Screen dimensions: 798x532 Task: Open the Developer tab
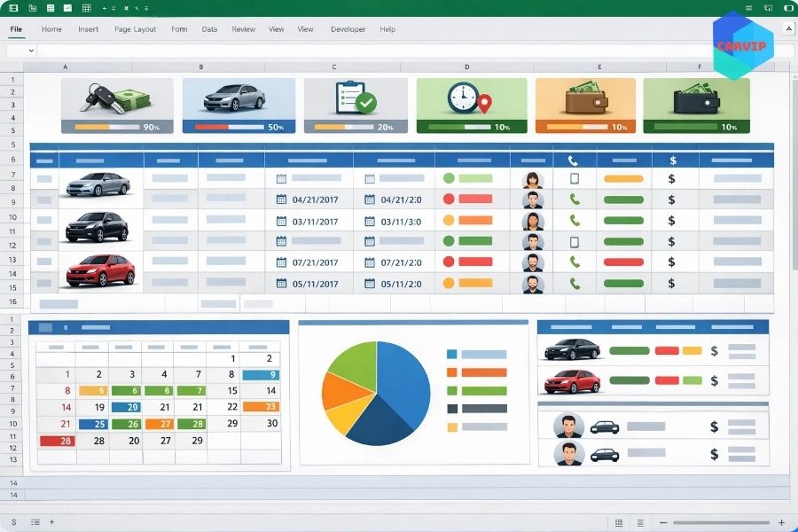[348, 29]
